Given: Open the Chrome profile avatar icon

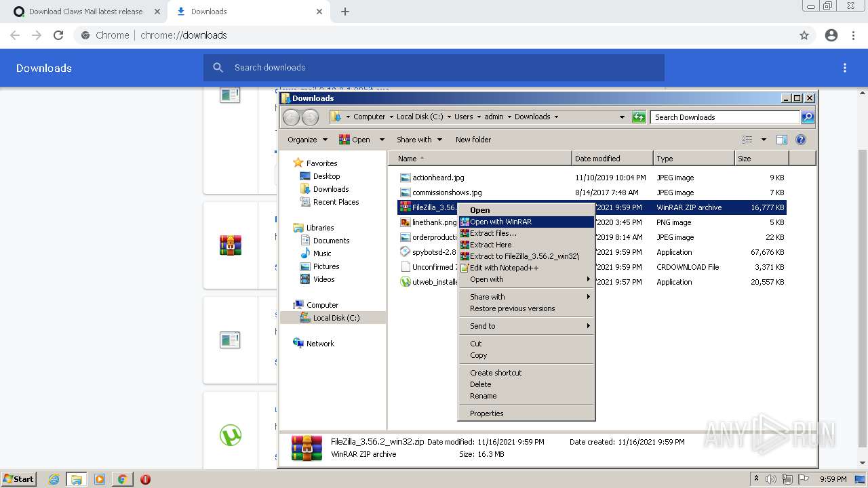Looking at the screenshot, I should 831,35.
